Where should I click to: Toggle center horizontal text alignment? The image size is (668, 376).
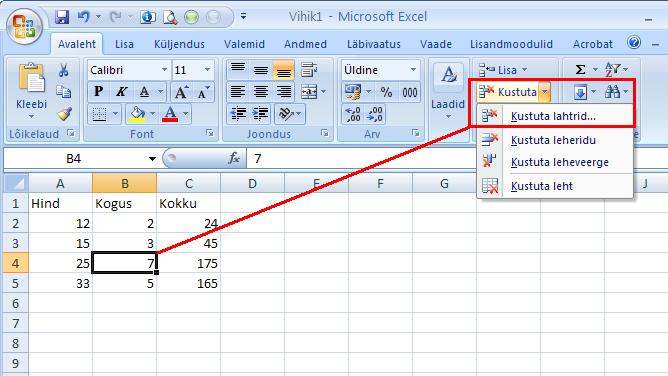(261, 92)
